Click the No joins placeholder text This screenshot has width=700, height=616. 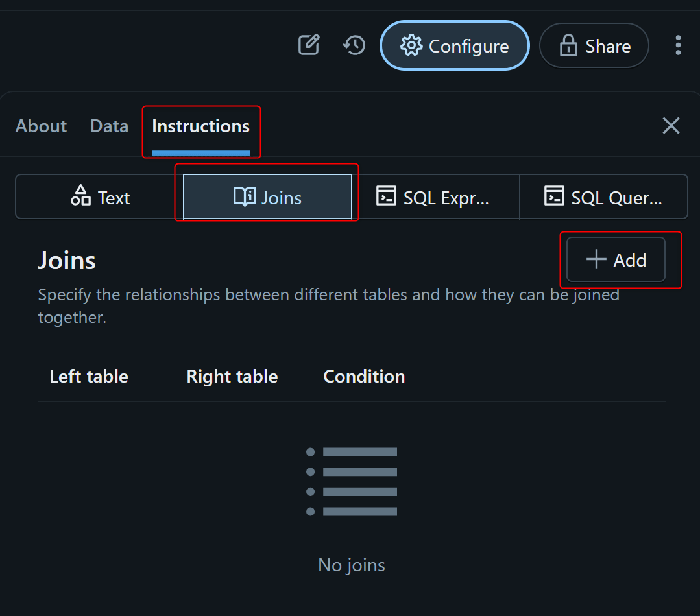(352, 565)
